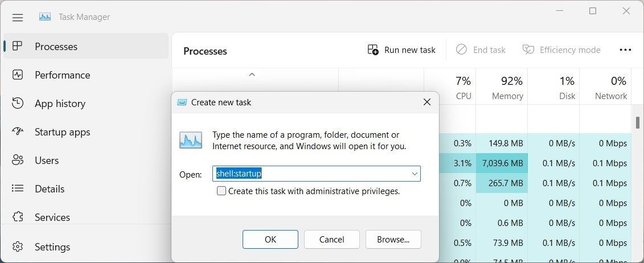Switch to the Users page
644x263 pixels.
click(86, 160)
